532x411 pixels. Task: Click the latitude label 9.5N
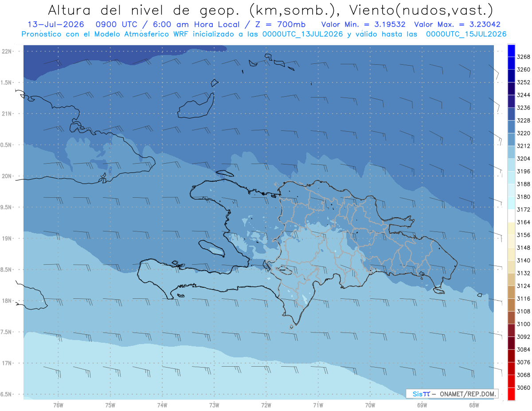click(x=7, y=207)
